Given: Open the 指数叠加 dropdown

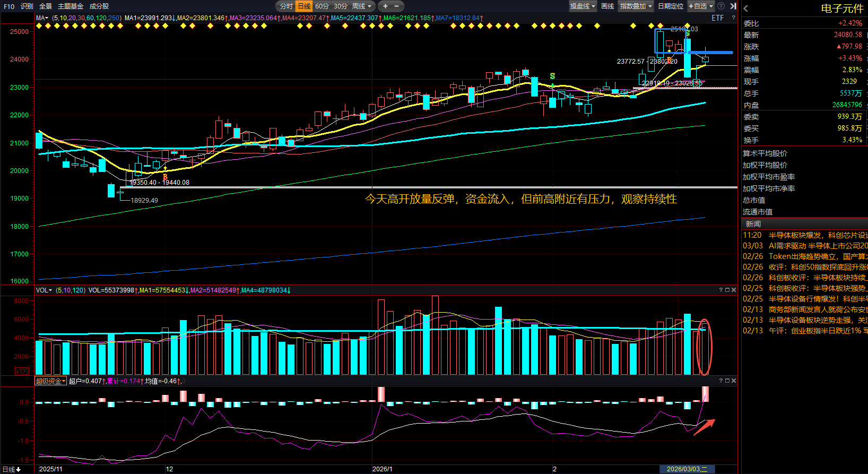Looking at the screenshot, I should pos(636,6).
